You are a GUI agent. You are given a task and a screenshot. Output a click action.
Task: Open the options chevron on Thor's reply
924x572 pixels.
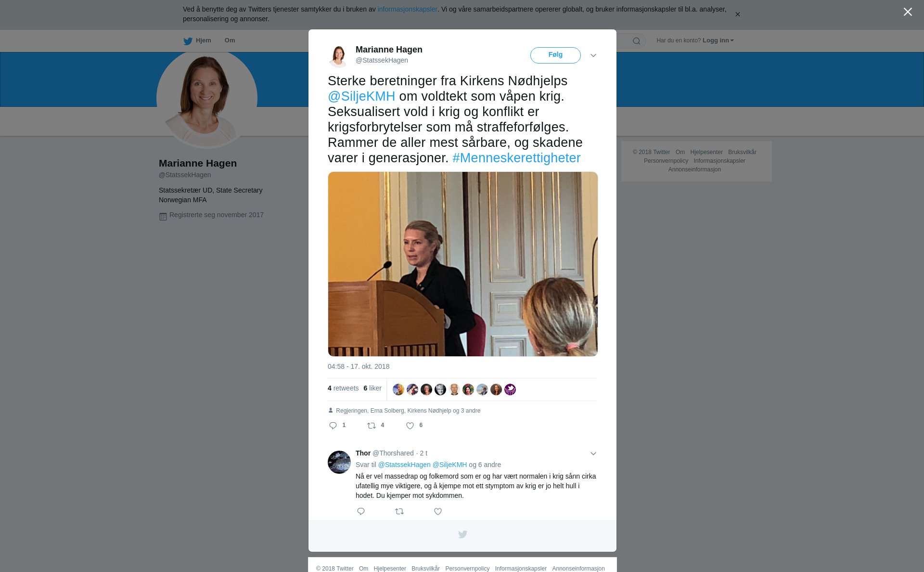(593, 454)
